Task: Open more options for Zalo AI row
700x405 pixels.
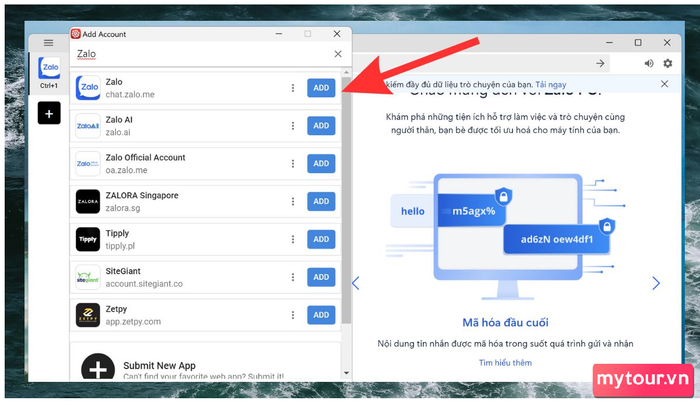Action: [293, 126]
